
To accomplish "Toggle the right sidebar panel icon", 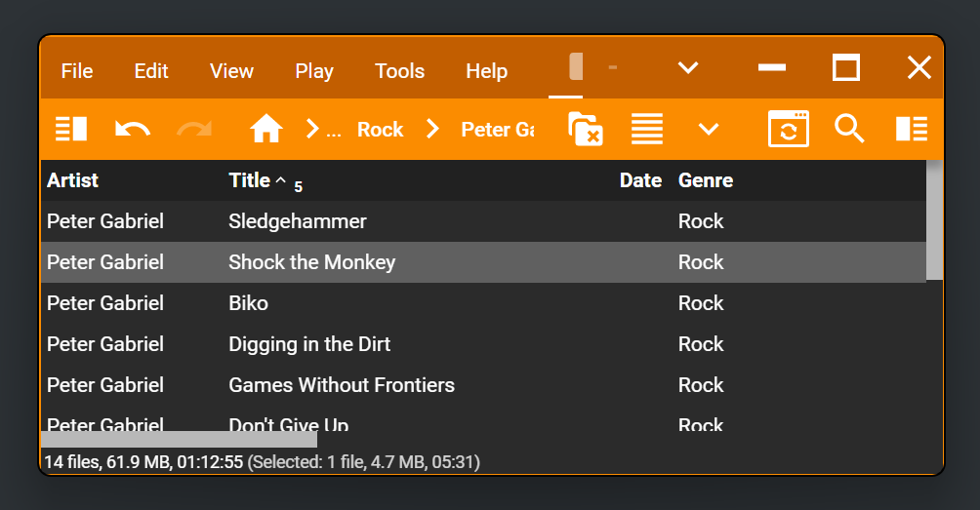I will click(911, 129).
